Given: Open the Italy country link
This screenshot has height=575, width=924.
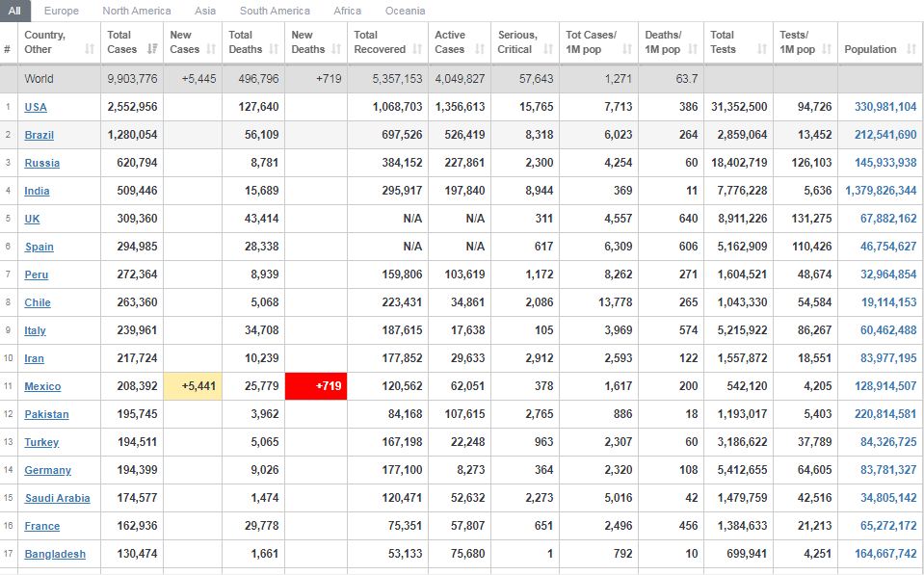Looking at the screenshot, I should (35, 330).
